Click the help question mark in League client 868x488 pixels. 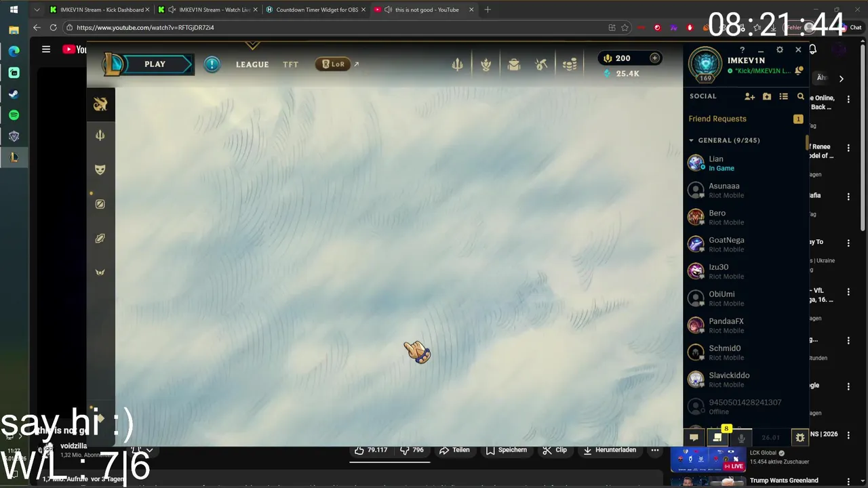click(742, 49)
